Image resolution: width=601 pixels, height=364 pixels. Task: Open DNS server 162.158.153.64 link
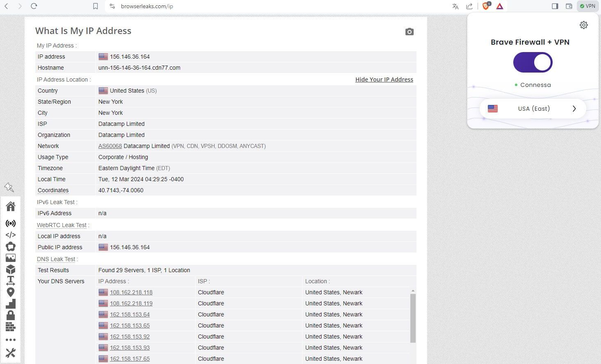click(x=130, y=314)
